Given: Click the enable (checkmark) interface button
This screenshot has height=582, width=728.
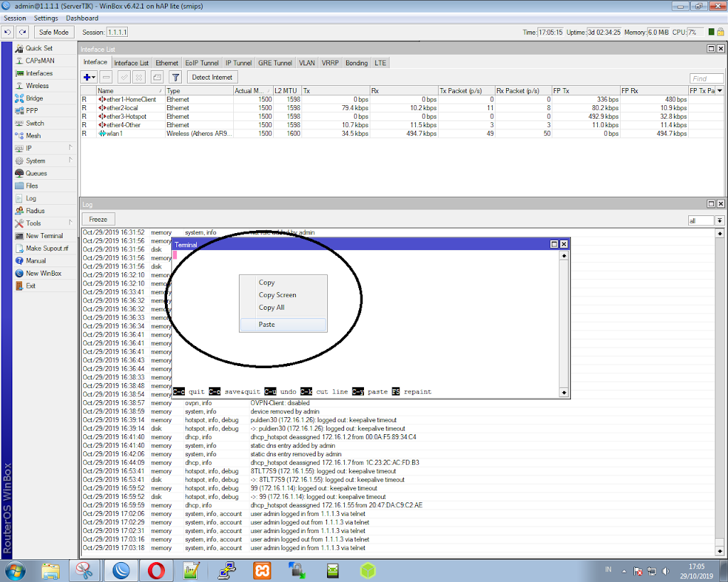Looking at the screenshot, I should 124,77.
